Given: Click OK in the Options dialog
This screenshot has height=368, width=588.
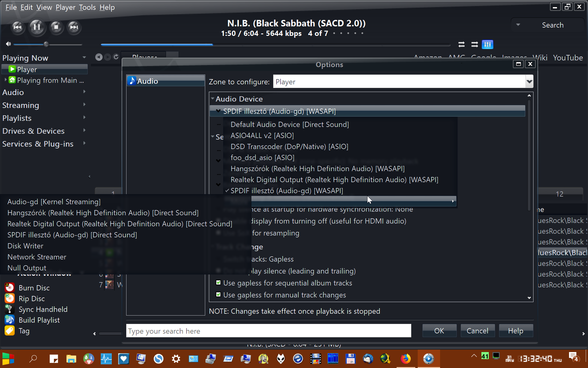Looking at the screenshot, I should (x=439, y=331).
